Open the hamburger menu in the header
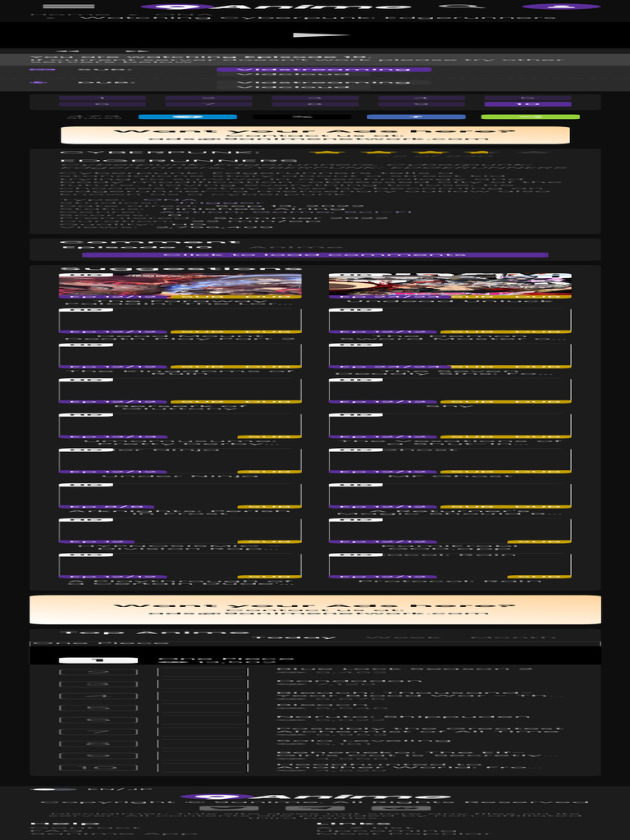This screenshot has height=840, width=630. pos(68,7)
